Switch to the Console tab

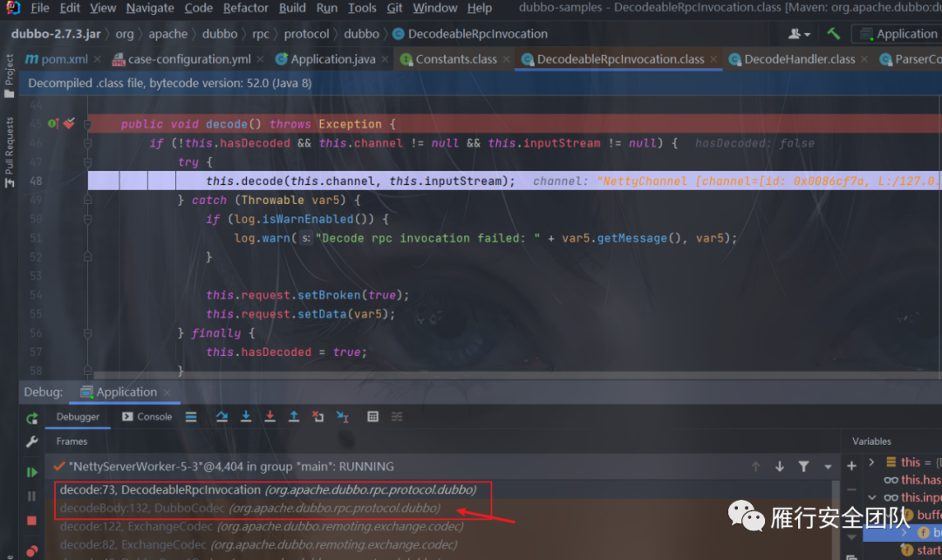coord(147,416)
